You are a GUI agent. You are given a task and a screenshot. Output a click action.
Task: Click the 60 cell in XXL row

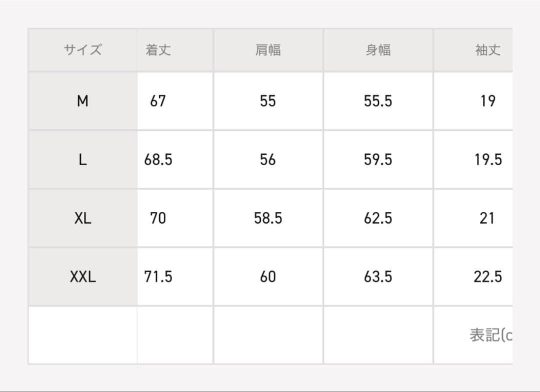click(268, 277)
